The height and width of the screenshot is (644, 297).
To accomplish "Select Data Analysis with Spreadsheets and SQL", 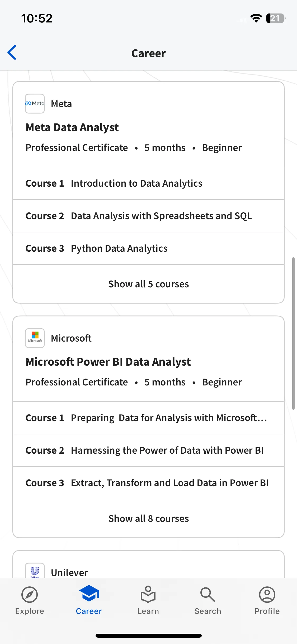I will 149,216.
